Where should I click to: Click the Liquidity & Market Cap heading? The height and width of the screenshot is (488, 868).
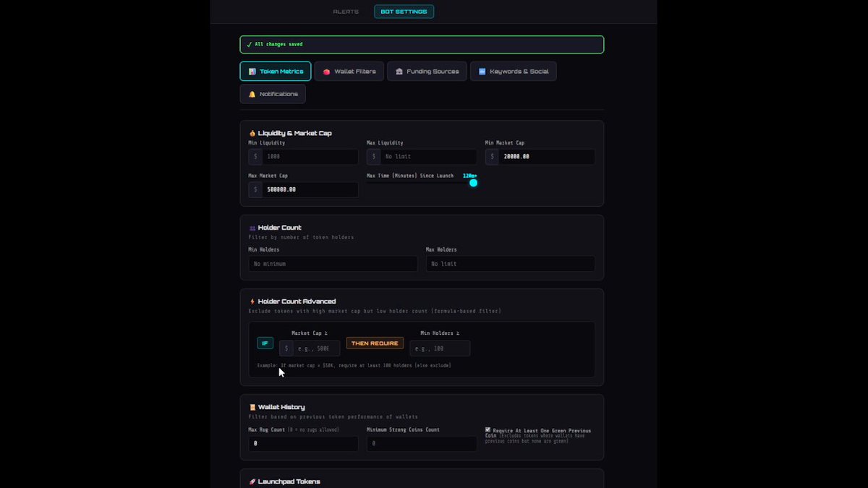[x=294, y=133]
